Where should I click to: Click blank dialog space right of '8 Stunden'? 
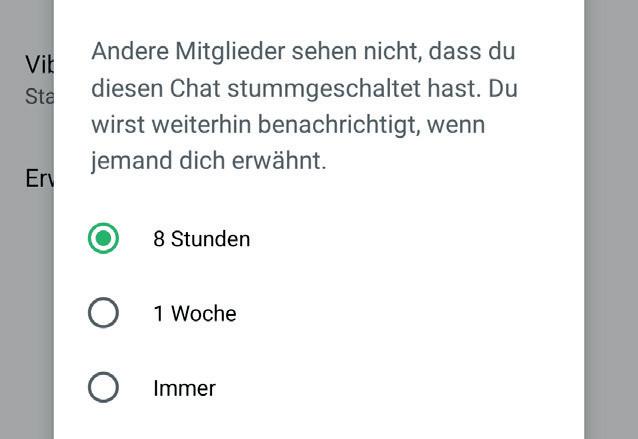(x=400, y=239)
